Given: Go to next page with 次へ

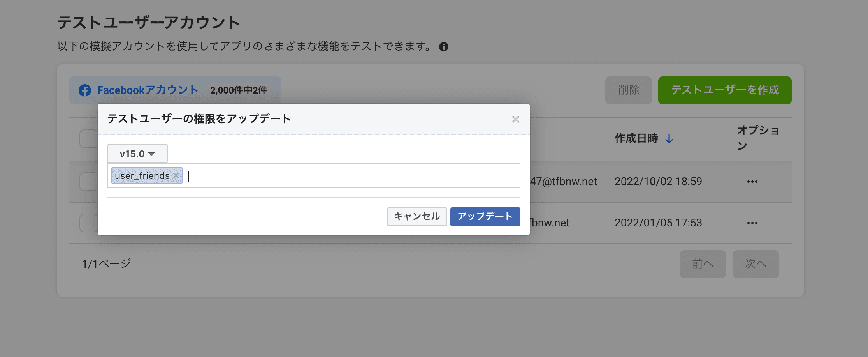Looking at the screenshot, I should pos(756,264).
